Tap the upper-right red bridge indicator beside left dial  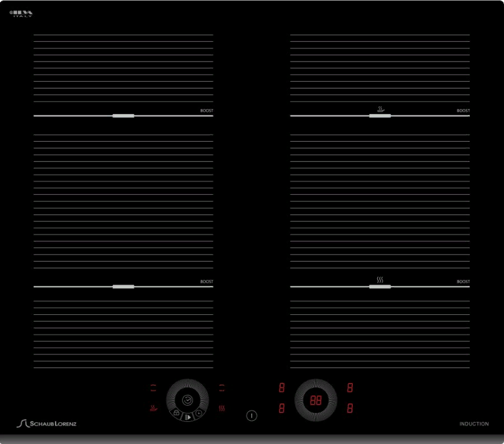click(222, 388)
